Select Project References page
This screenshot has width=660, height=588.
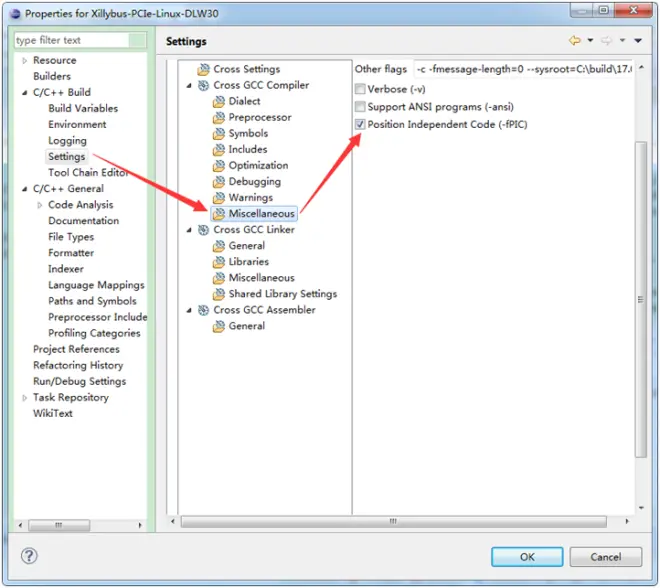(x=76, y=349)
